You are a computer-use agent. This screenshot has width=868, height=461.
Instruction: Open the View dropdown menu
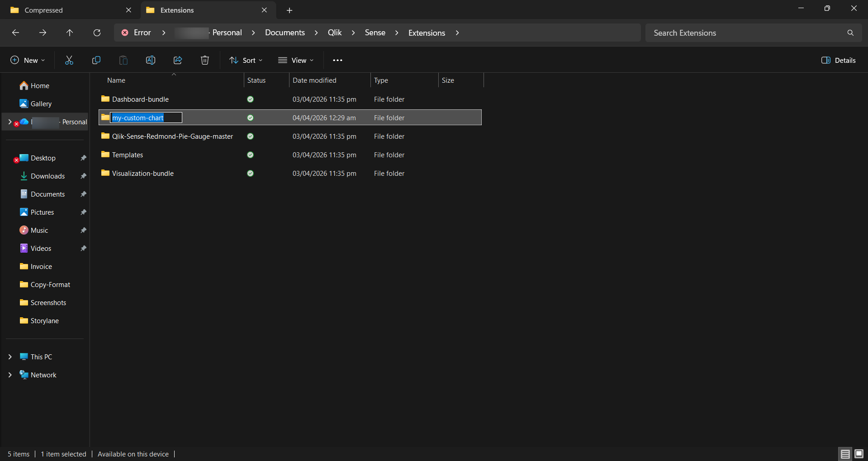[296, 60]
